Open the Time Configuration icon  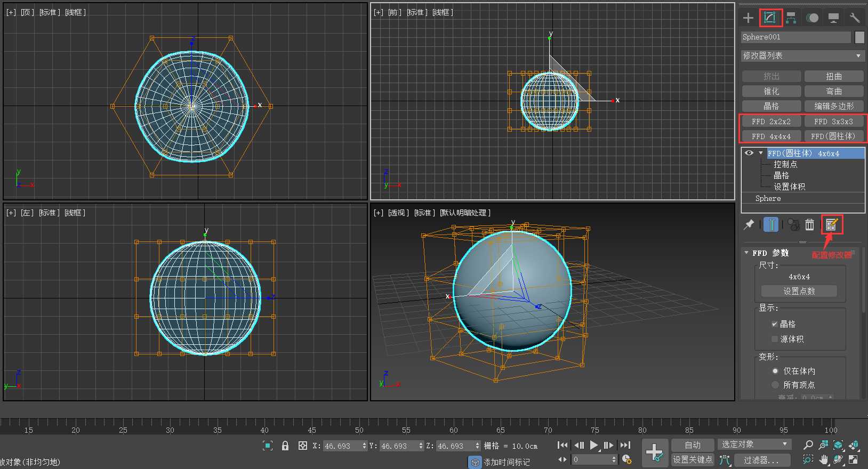point(627,459)
